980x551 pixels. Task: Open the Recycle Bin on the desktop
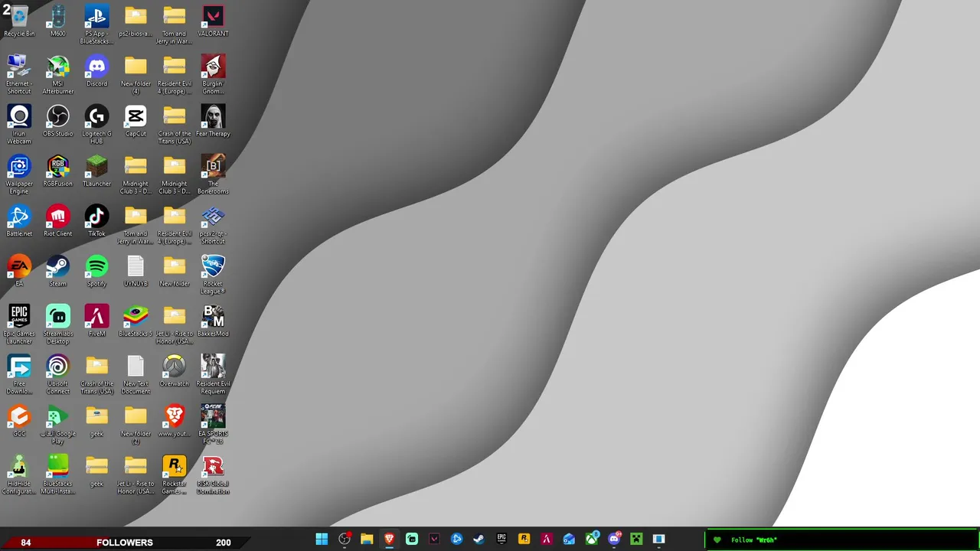click(19, 16)
